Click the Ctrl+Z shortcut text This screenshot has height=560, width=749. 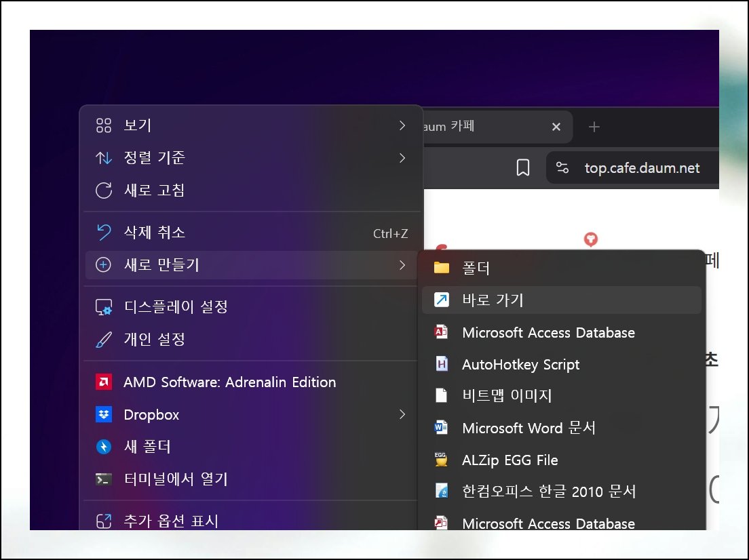390,233
